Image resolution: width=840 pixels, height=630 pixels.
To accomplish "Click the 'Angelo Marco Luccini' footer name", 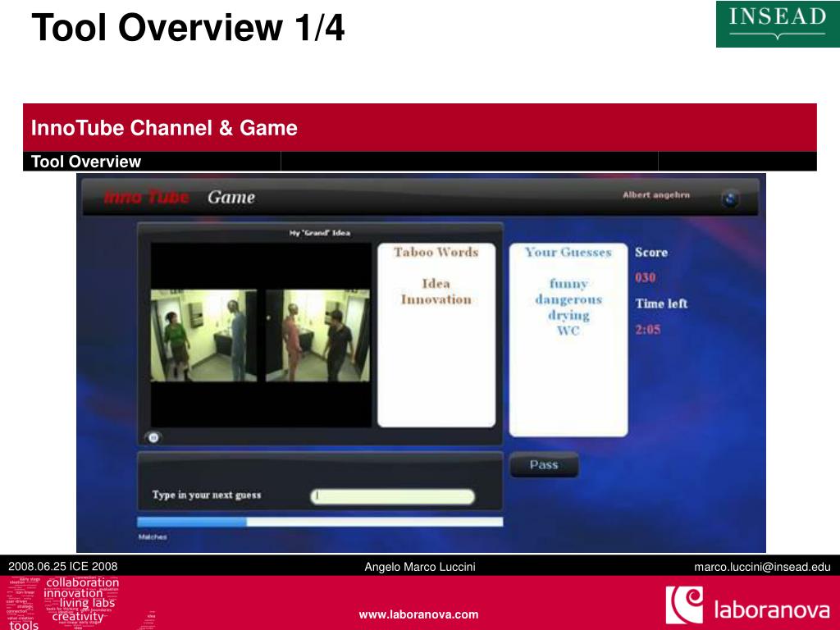I will pyautogui.click(x=420, y=567).
